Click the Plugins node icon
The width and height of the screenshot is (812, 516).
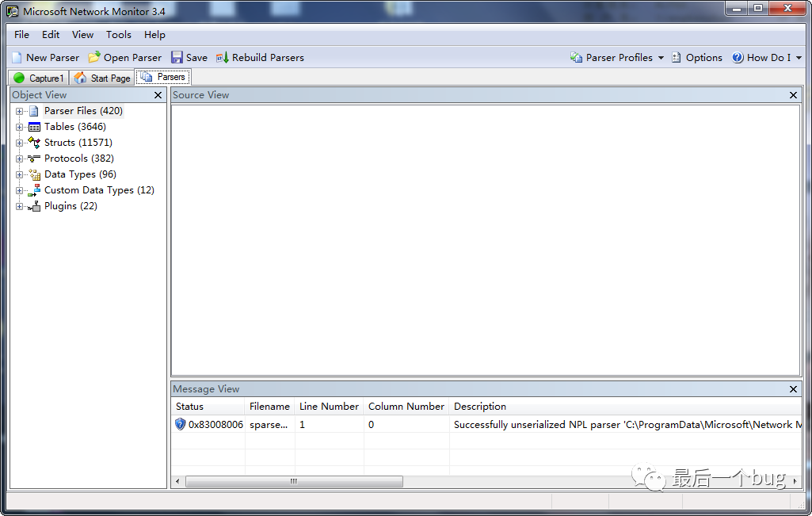(x=34, y=206)
